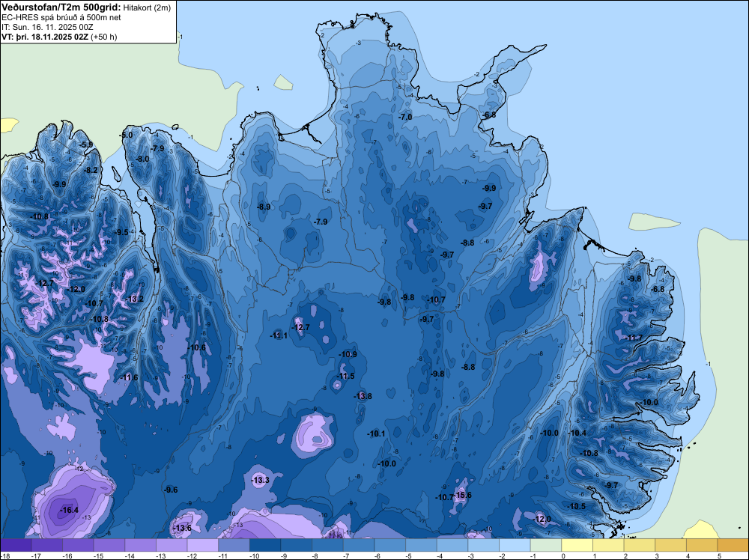Select the -5.9 temperature label
This screenshot has width=749, height=560.
(86, 144)
